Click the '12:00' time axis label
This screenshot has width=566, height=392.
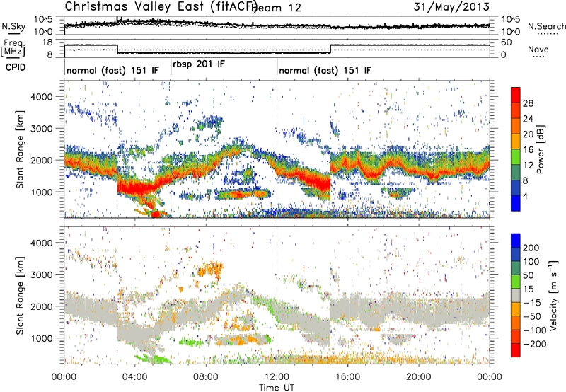(277, 377)
